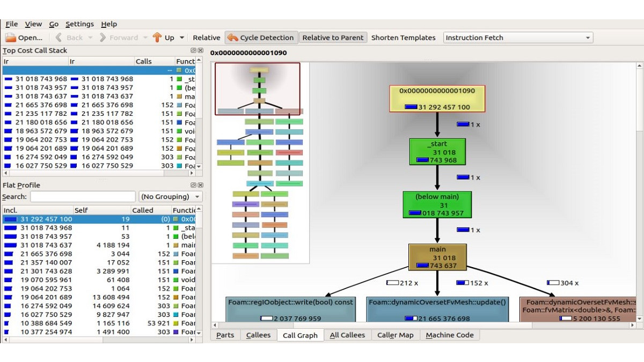The height and width of the screenshot is (362, 644).
Task: Open the (No Grouping) dropdown
Action: (171, 197)
